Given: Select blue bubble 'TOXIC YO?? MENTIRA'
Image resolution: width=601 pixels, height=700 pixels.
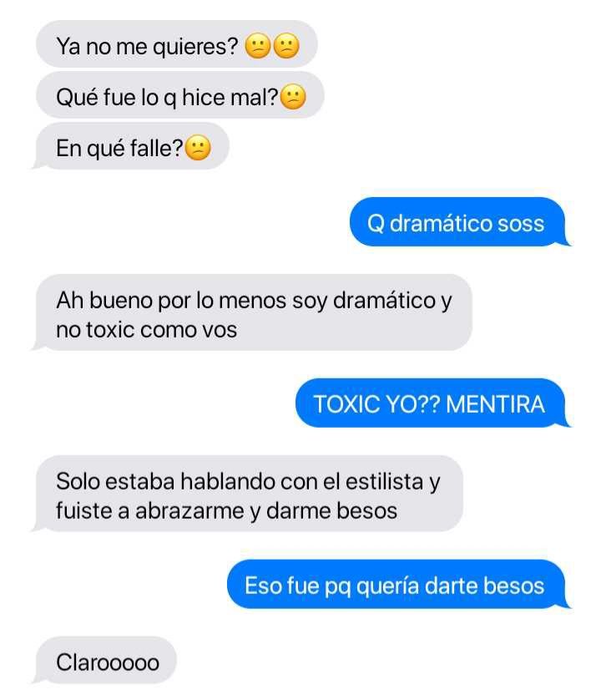Looking at the screenshot, I should pos(432,403).
